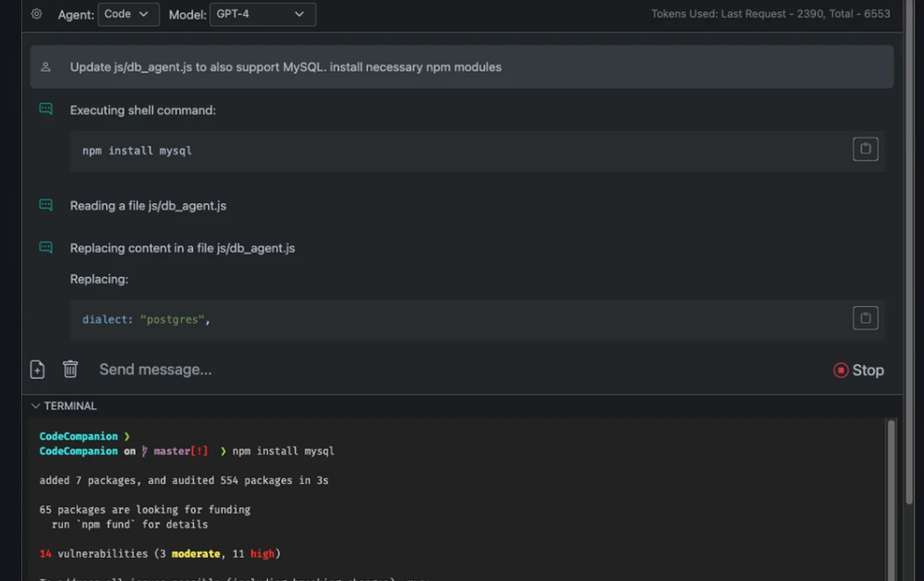Open the settings gear icon
The width and height of the screenshot is (924, 581).
[x=37, y=14]
